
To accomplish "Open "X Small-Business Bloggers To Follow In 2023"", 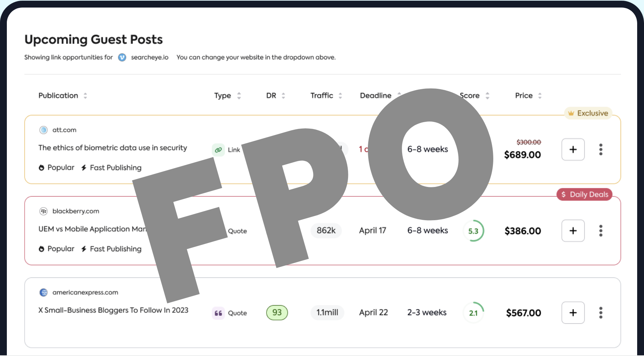I will tap(113, 310).
